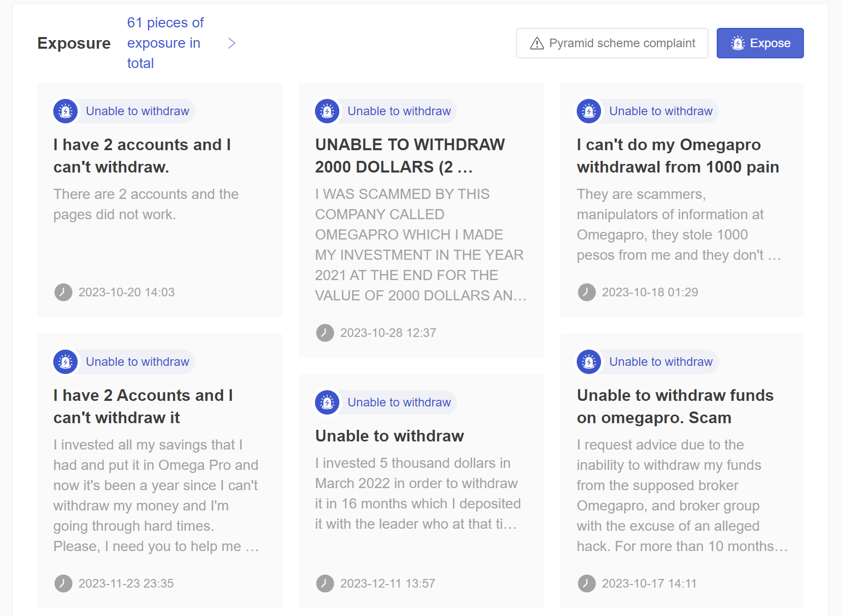Click the Expose button

(760, 43)
